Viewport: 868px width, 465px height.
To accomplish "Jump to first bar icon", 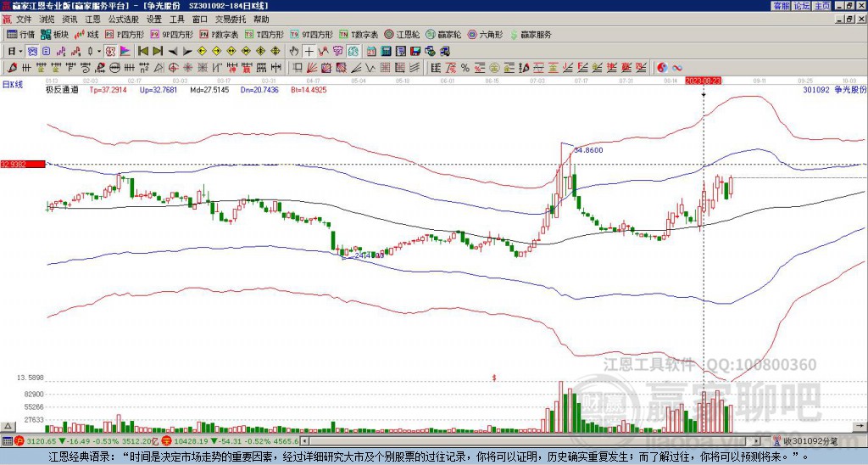I will 142,52.
